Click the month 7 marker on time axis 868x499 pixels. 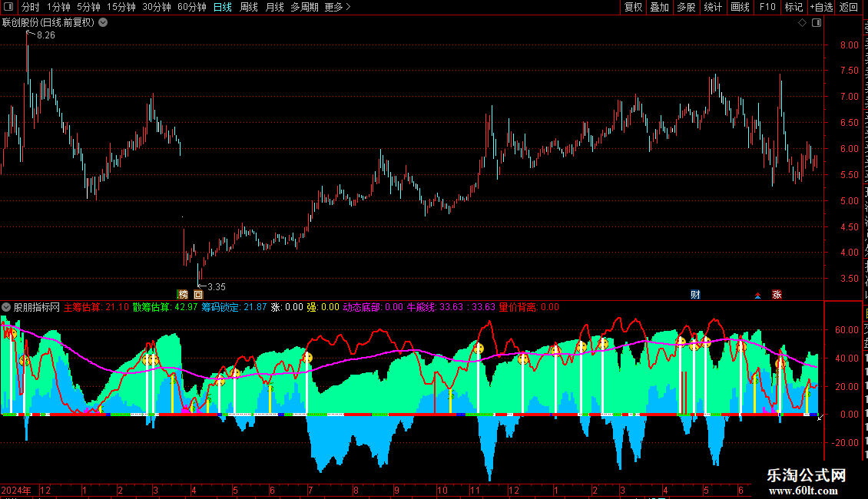tap(310, 491)
